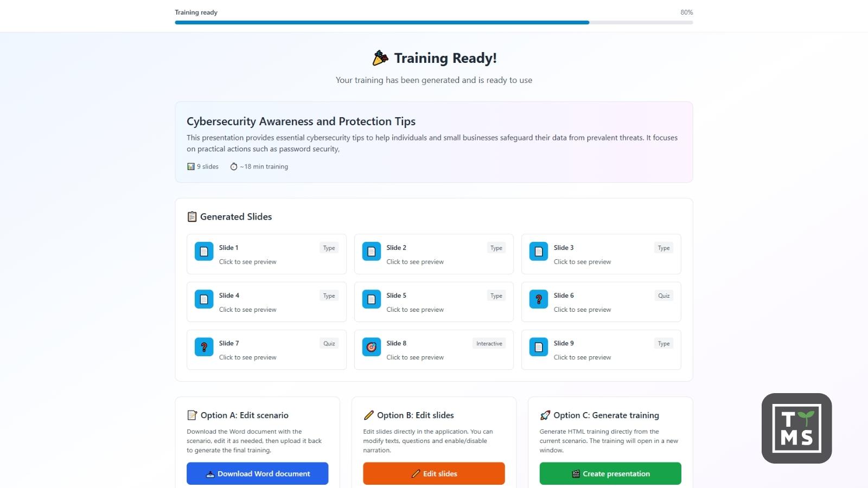The width and height of the screenshot is (868, 488).
Task: Click the Option B: Edit slides heading
Action: [x=416, y=415]
